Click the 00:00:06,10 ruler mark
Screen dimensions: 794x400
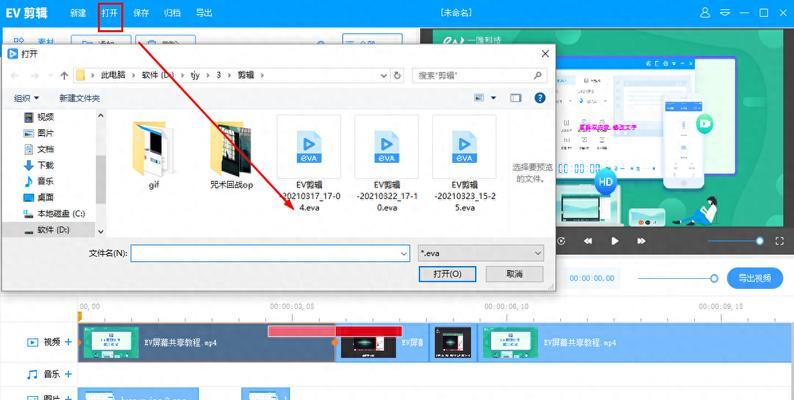(506, 306)
